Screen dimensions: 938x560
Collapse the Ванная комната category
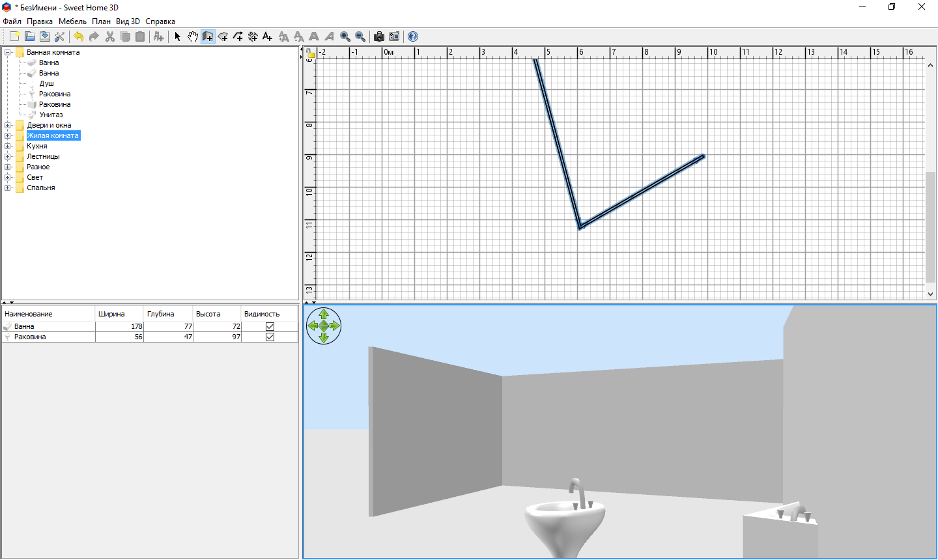click(x=8, y=52)
